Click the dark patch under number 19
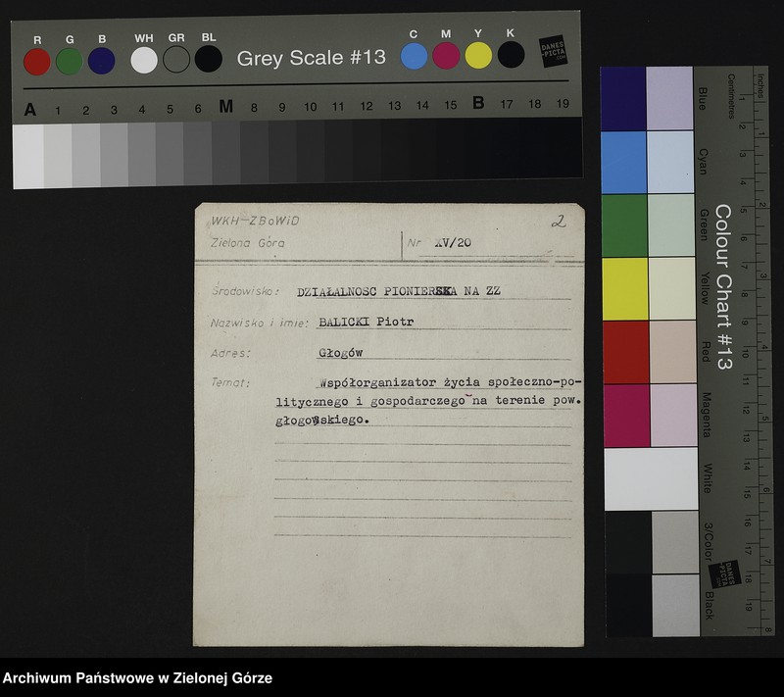 [x=564, y=152]
